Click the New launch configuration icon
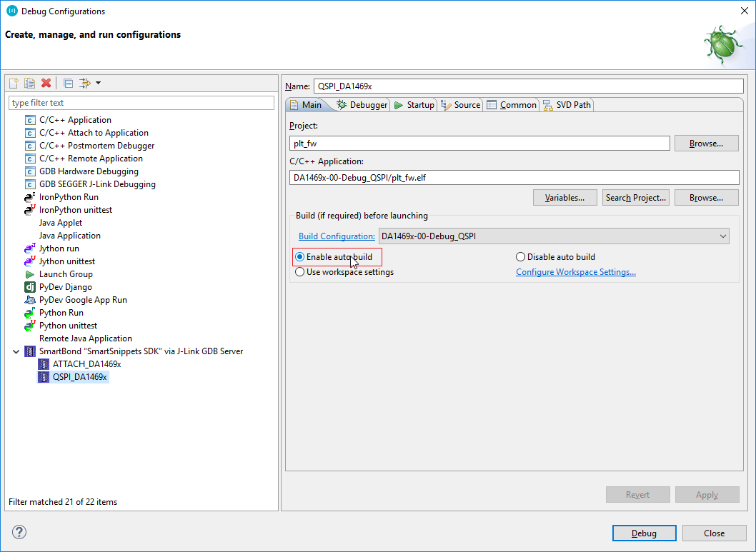The width and height of the screenshot is (756, 552). pos(14,83)
